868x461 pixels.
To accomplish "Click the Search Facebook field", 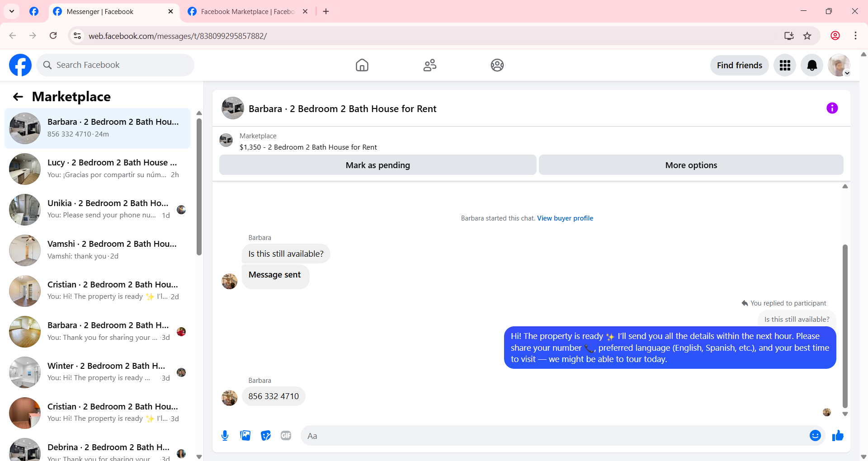I will [x=115, y=65].
